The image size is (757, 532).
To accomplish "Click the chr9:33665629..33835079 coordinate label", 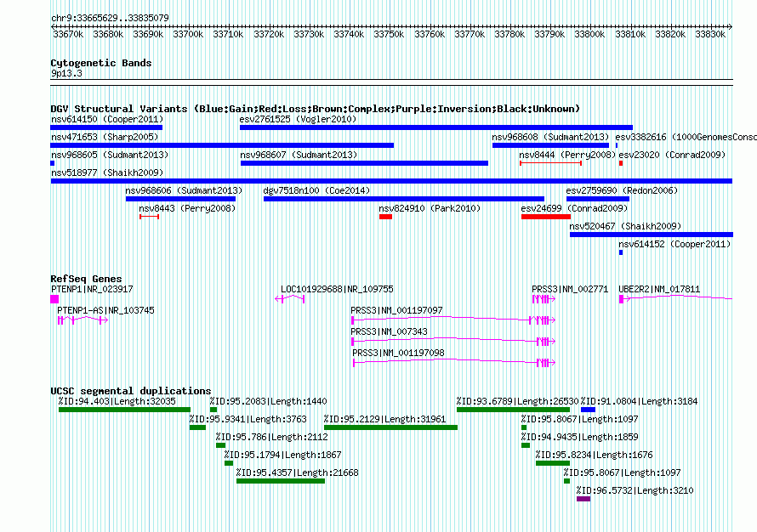I will coord(110,18).
